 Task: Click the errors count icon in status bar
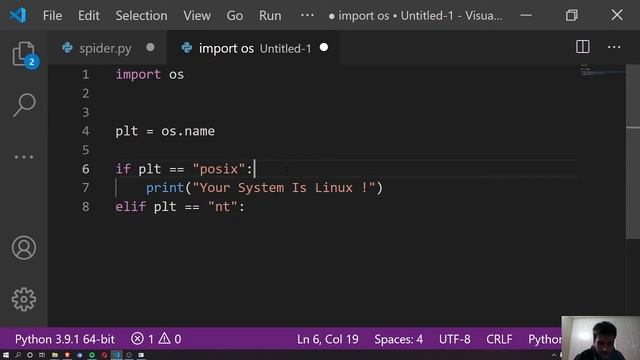[x=142, y=339]
